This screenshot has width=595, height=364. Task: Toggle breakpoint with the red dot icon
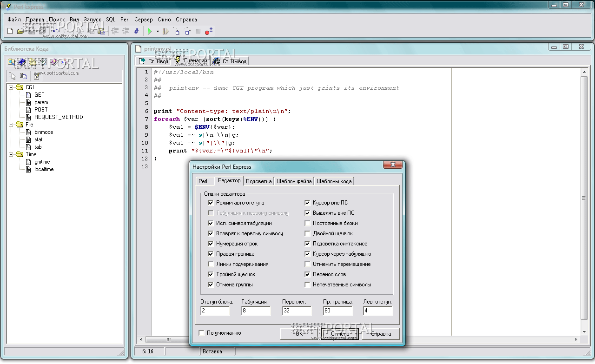point(208,31)
